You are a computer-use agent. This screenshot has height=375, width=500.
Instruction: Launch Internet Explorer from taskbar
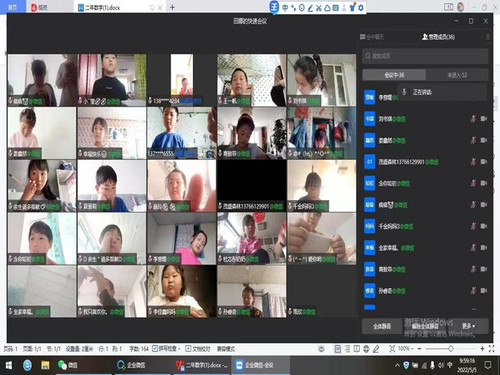pyautogui.click(x=27, y=365)
